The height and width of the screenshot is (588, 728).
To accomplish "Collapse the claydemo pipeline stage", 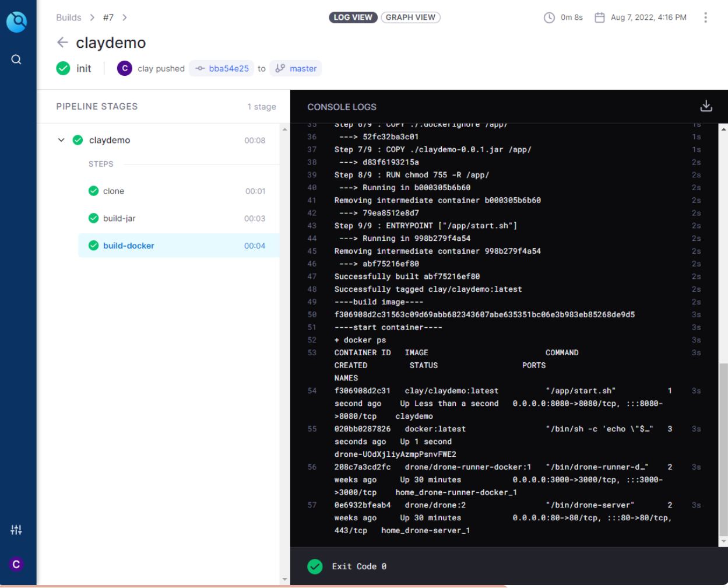I will (x=61, y=140).
